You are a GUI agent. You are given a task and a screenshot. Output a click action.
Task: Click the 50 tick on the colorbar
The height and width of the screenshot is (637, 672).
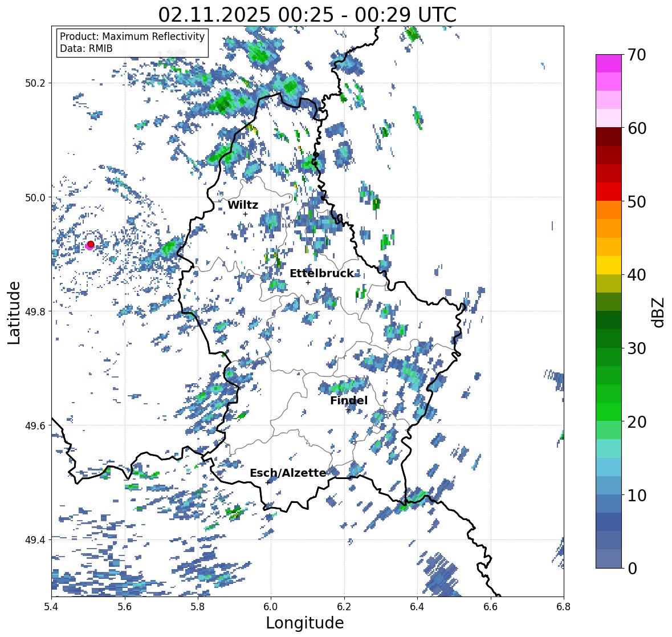[x=636, y=201]
